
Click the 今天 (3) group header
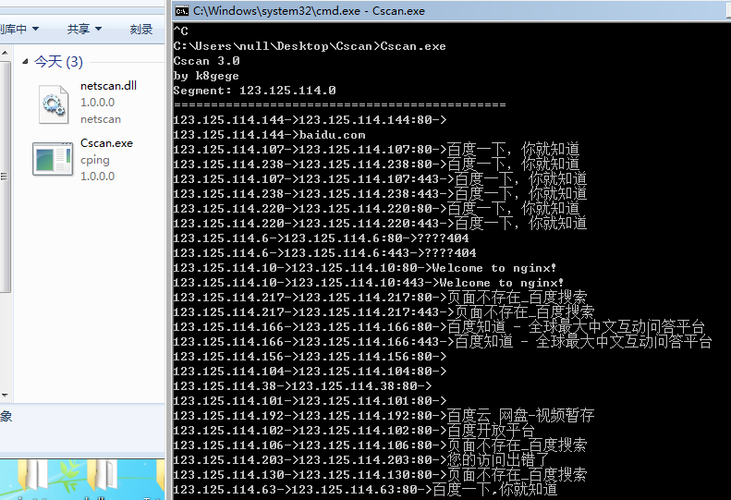[58, 62]
